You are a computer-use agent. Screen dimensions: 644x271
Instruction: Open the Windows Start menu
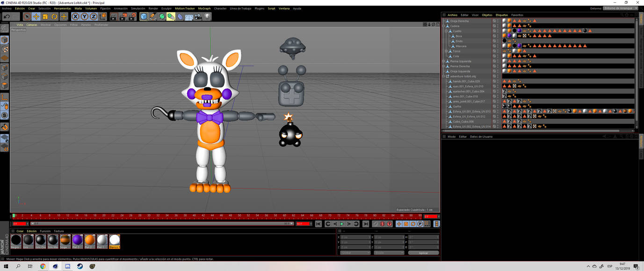tap(6, 266)
